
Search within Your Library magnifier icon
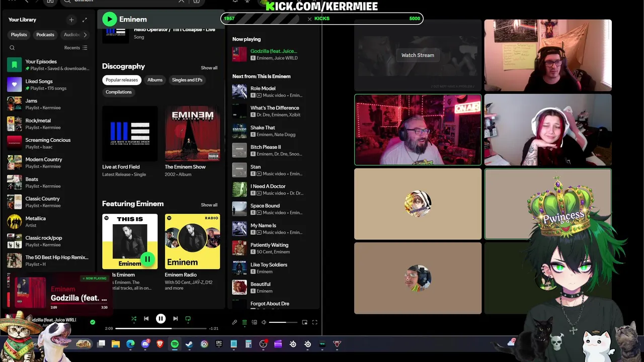click(12, 48)
